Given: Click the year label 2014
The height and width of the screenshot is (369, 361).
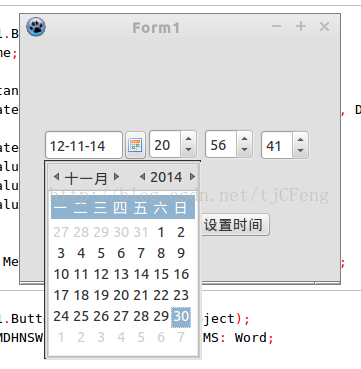Looking at the screenshot, I should (166, 177).
